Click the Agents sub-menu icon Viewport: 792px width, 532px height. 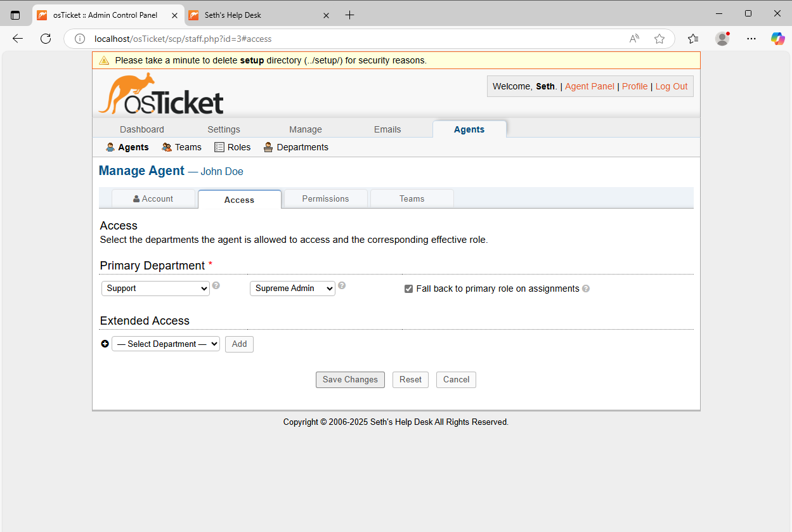110,146
